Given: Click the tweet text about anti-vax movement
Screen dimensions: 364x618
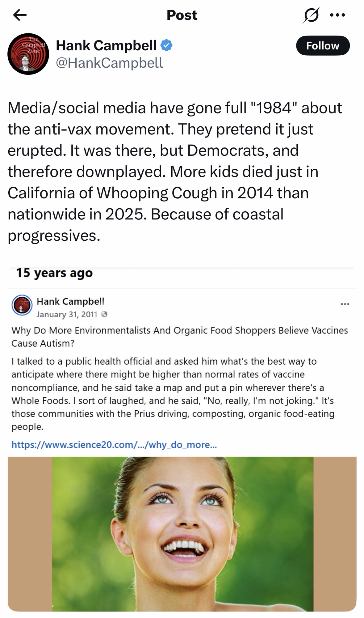Looking at the screenshot, I should click(174, 171).
